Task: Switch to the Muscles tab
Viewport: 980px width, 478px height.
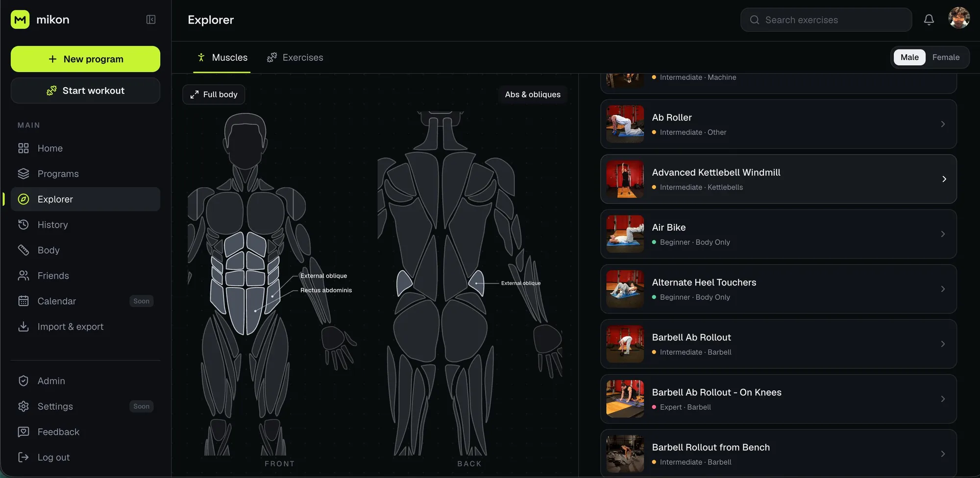Action: [222, 57]
